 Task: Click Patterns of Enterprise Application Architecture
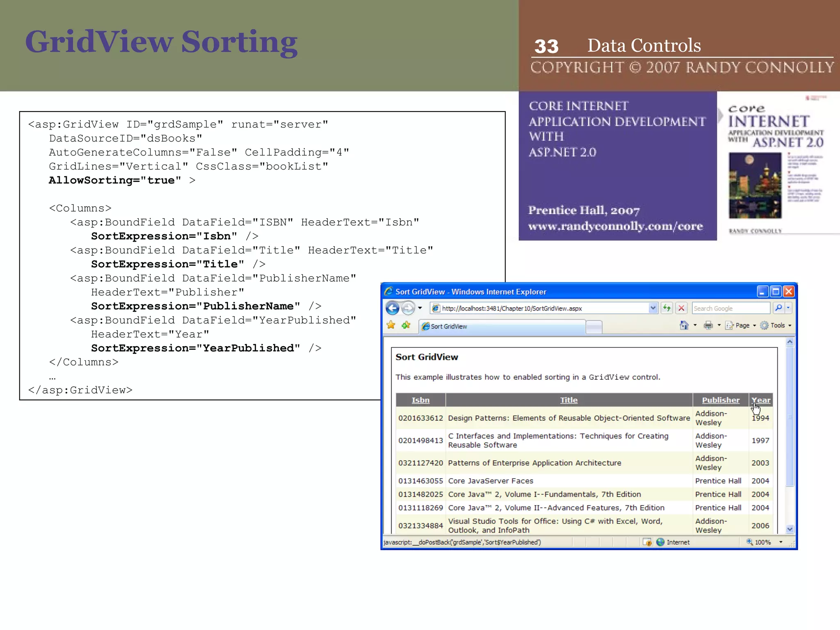coord(534,463)
